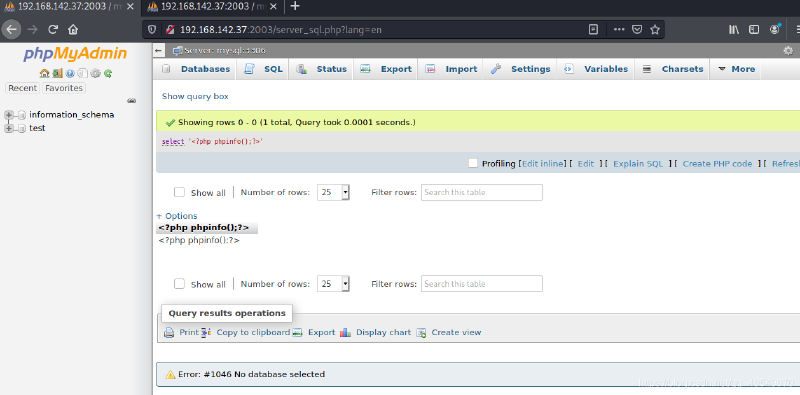Click the information_schema database cylinder icon
This screenshot has width=800, height=395.
tap(22, 115)
